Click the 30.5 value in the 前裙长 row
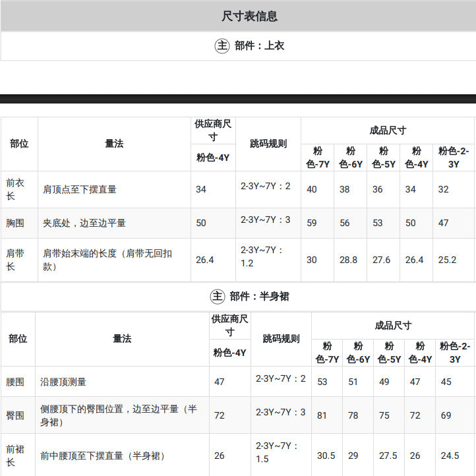The height and width of the screenshot is (476, 476). (326, 456)
